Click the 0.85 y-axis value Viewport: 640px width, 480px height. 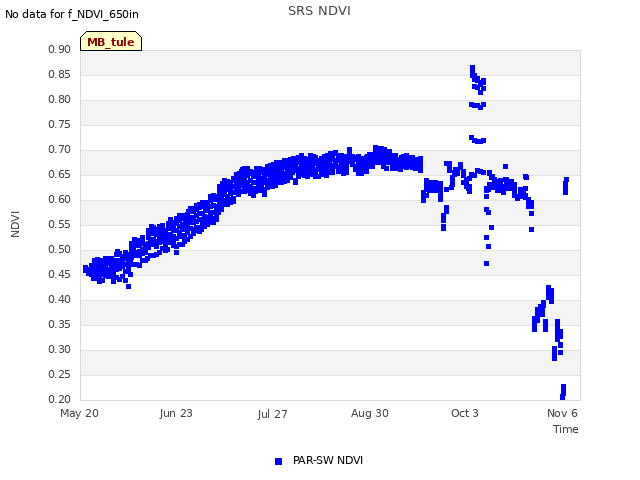pos(60,74)
